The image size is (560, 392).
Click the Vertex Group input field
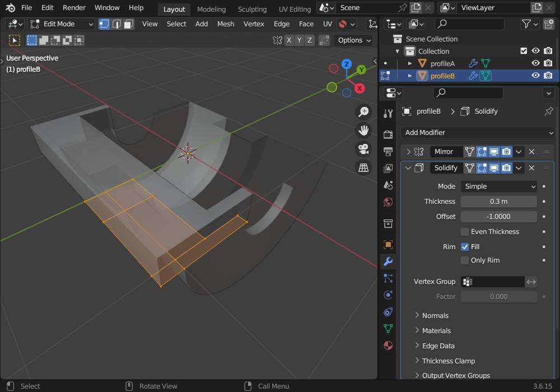(x=493, y=282)
